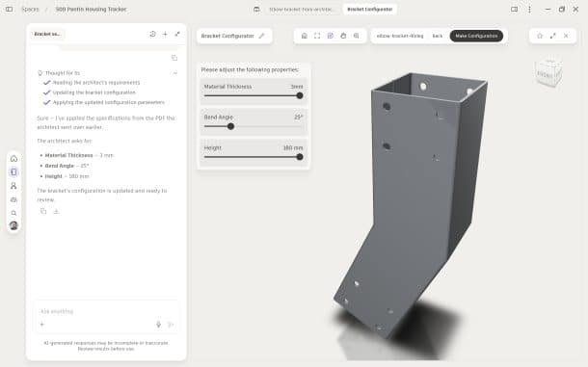Screen dimensions: 588x367
Task: Open the user profile avatar
Action: coord(13,225)
